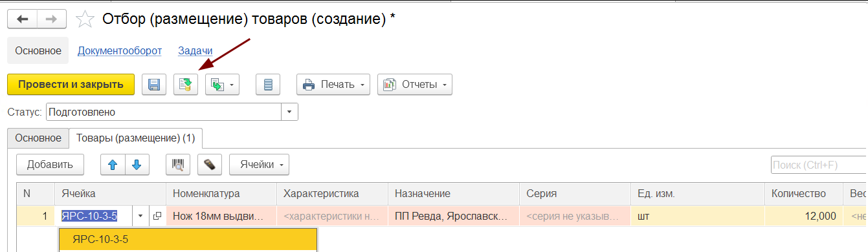Move row down with blue arrow

point(137,165)
